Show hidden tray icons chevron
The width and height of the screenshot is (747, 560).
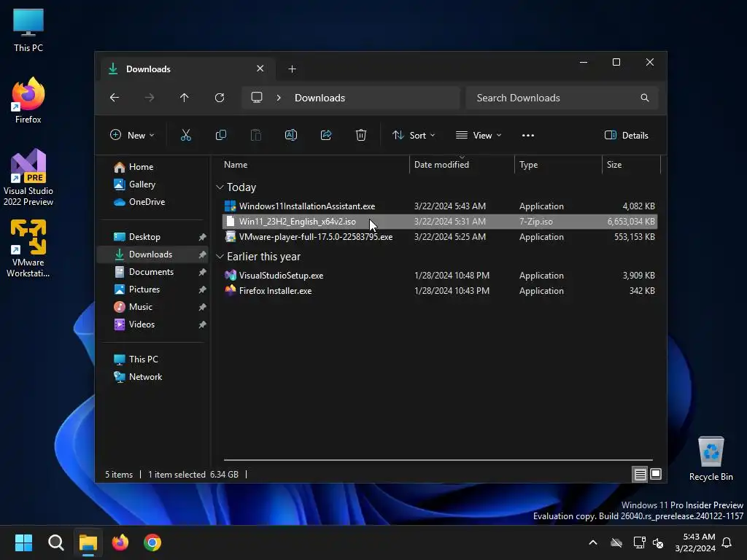pyautogui.click(x=593, y=542)
